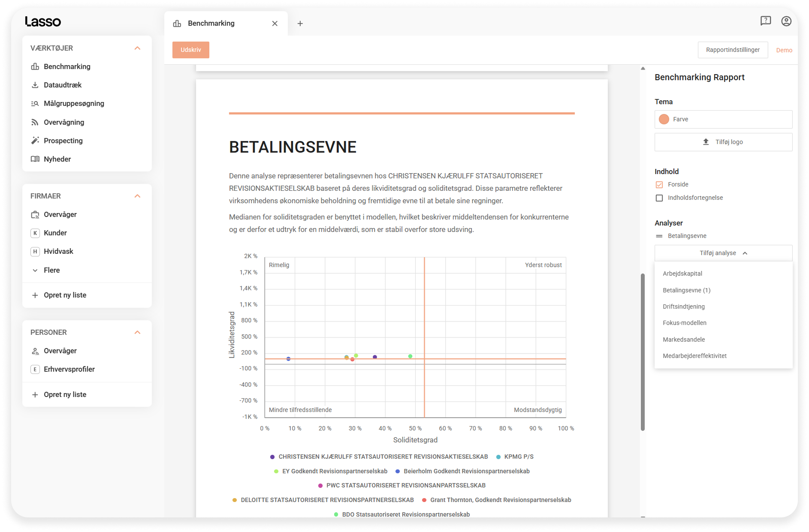This screenshot has width=809, height=532.
Task: Uncheck the Forside checkbox
Action: coord(659,185)
